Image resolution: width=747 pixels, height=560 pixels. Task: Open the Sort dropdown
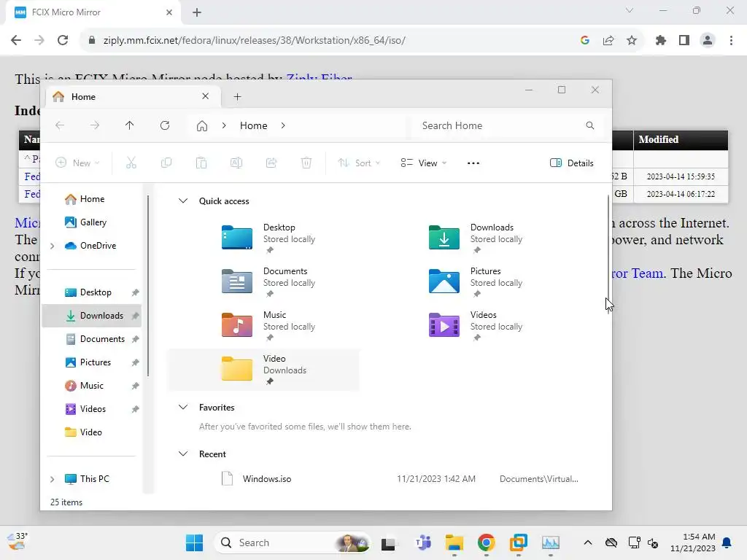point(359,163)
